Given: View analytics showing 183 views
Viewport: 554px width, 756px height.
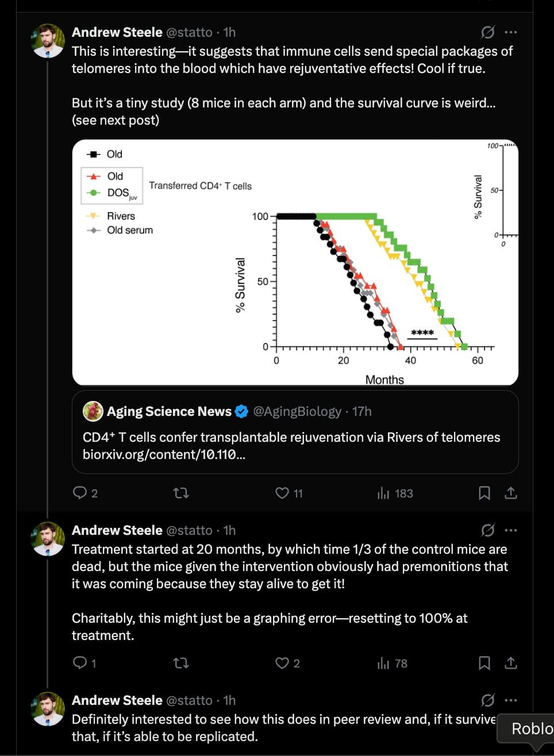Looking at the screenshot, I should pyautogui.click(x=383, y=493).
